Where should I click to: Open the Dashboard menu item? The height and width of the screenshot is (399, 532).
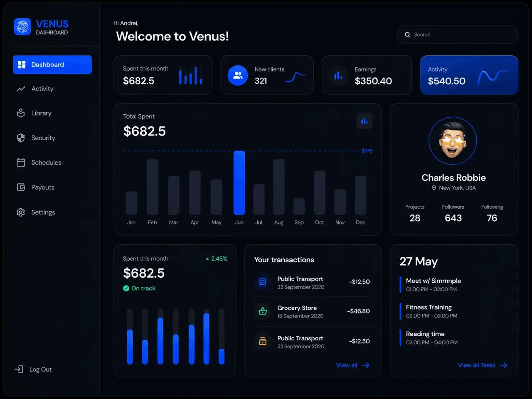point(52,65)
